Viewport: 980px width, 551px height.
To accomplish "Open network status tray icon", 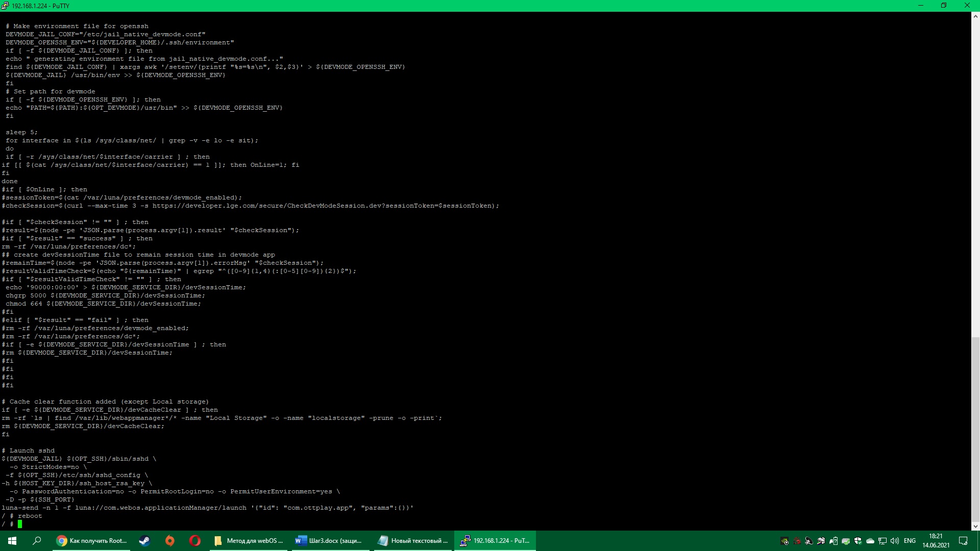I will [883, 541].
